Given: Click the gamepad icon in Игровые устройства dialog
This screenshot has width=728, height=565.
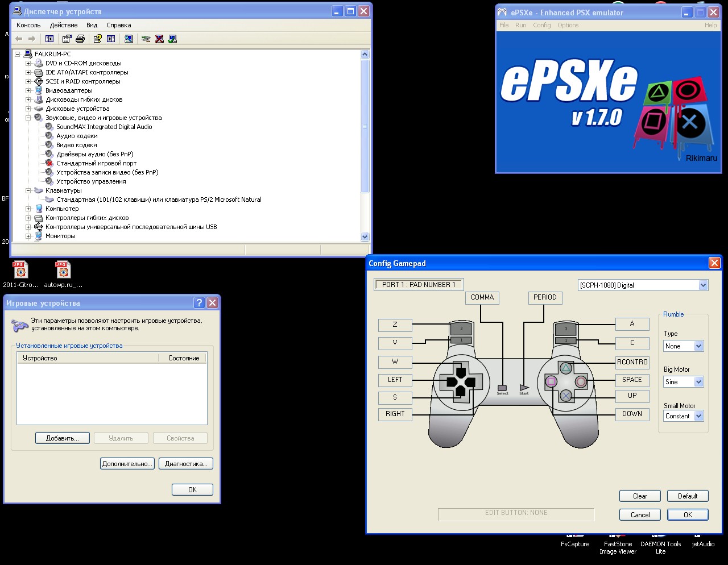Looking at the screenshot, I should tap(20, 325).
